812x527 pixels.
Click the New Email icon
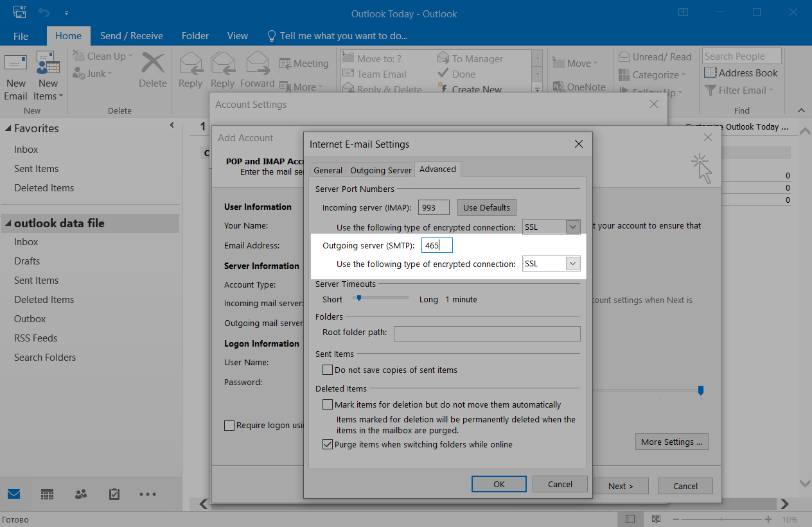coord(15,64)
